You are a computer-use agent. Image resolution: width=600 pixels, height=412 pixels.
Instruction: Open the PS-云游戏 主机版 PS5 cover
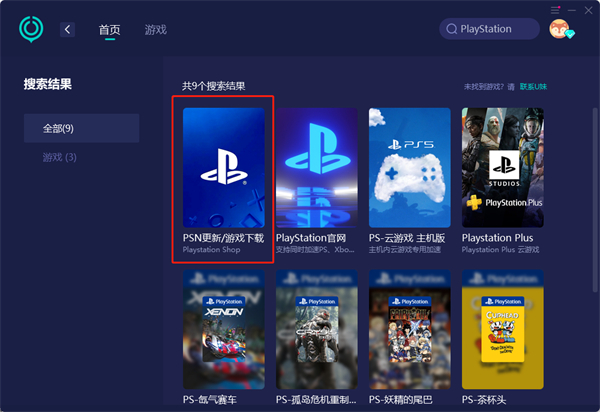(410, 168)
